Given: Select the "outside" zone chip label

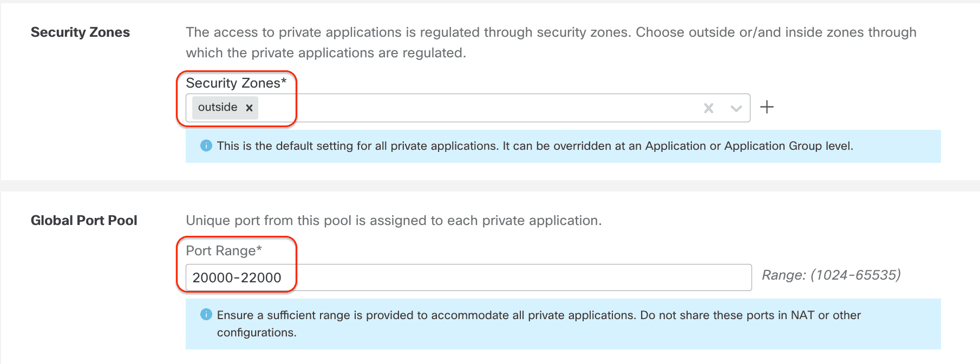Looking at the screenshot, I should (218, 107).
